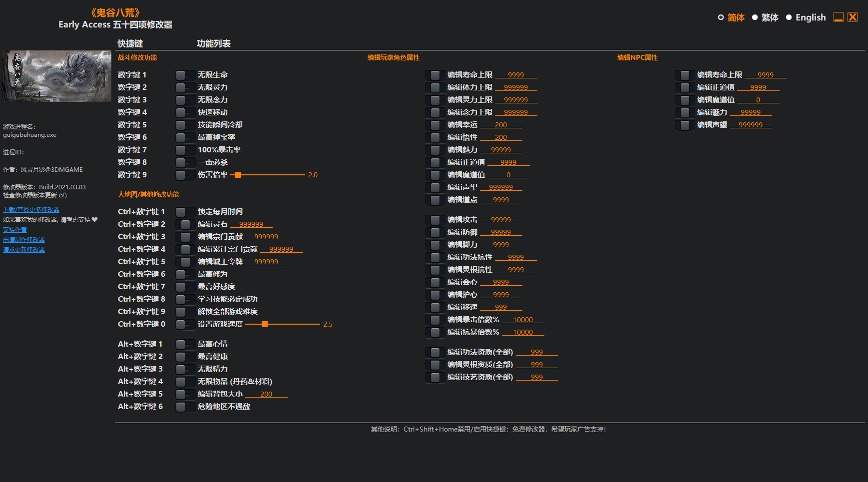Viewport: 868px width, 482px height.
Task: Select 简体 language option
Action: [731, 17]
